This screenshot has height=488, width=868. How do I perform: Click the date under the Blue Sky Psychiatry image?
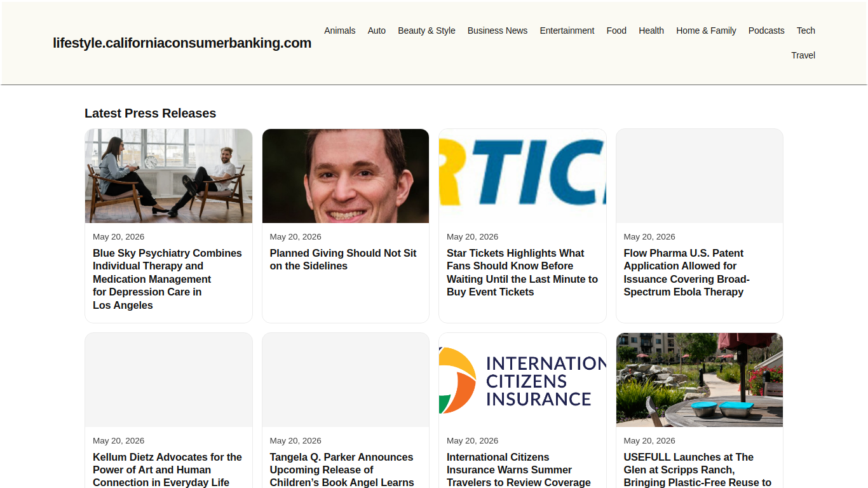pyautogui.click(x=119, y=236)
